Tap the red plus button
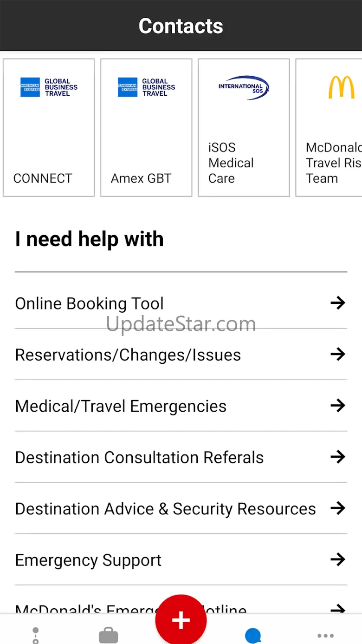Image resolution: width=362 pixels, height=644 pixels. click(x=181, y=620)
